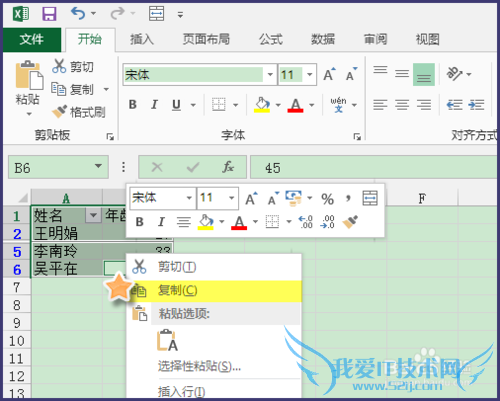Click the ribbon Borders icon

click(x=219, y=105)
